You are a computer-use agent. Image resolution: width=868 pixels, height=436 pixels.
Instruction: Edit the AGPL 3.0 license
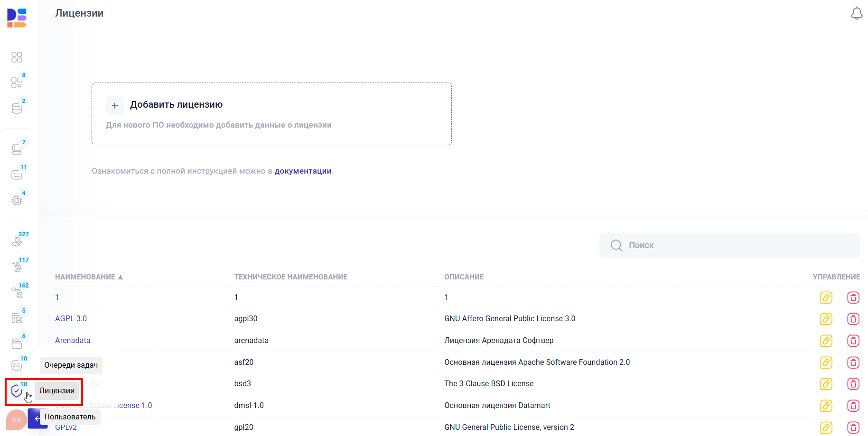pyautogui.click(x=826, y=319)
